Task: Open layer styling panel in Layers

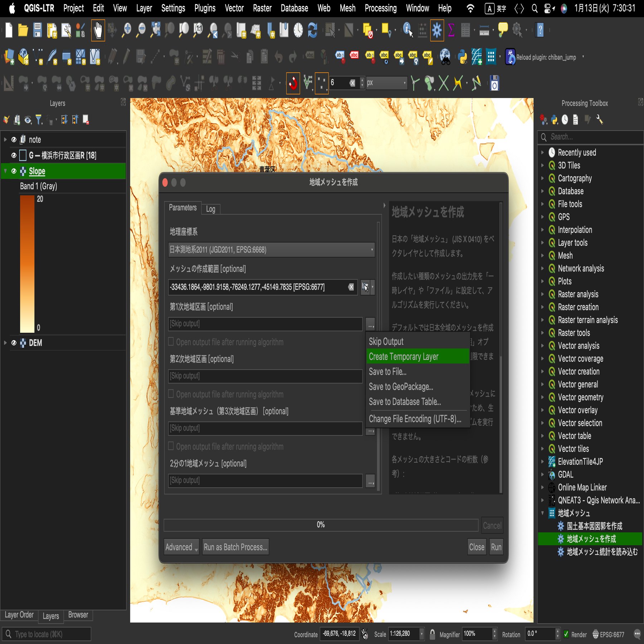Action: (6, 119)
